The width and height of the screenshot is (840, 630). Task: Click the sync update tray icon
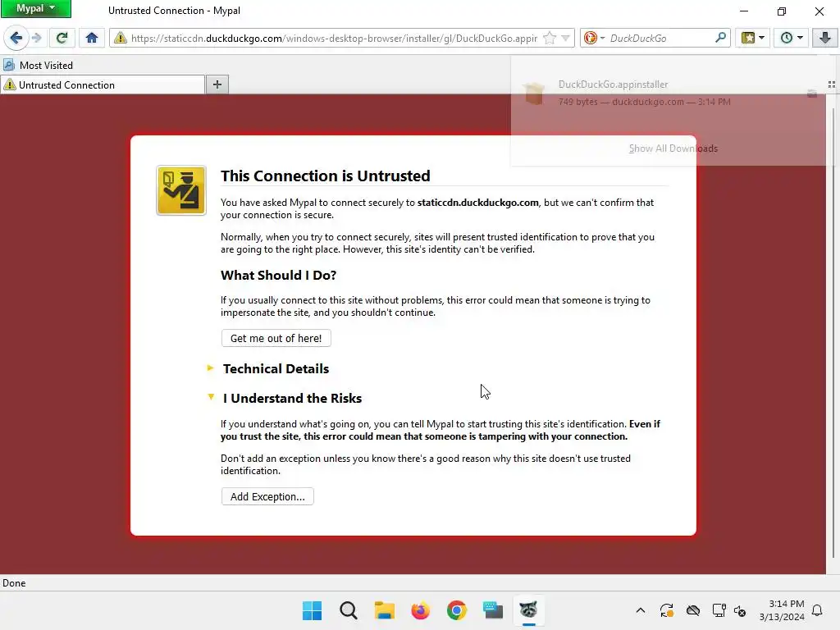(x=666, y=610)
